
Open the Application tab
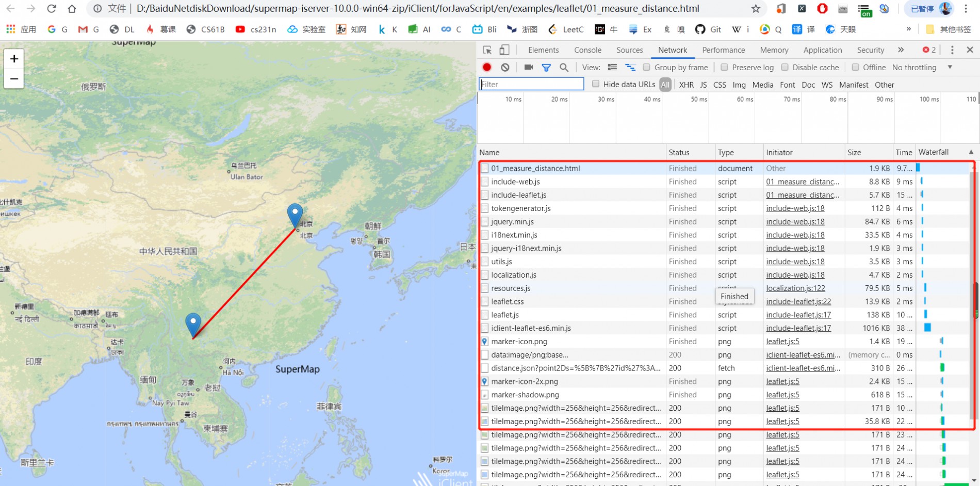pyautogui.click(x=822, y=50)
